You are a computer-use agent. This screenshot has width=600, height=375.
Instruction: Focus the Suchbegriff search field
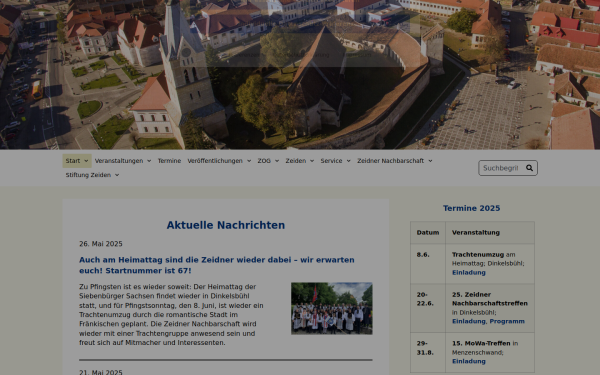(x=501, y=168)
